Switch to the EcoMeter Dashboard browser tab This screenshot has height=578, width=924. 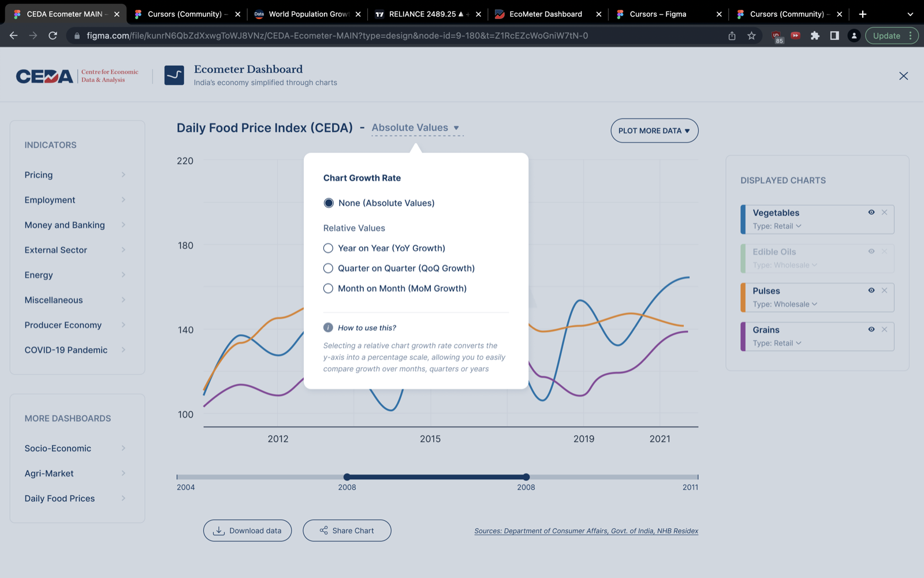click(x=547, y=14)
